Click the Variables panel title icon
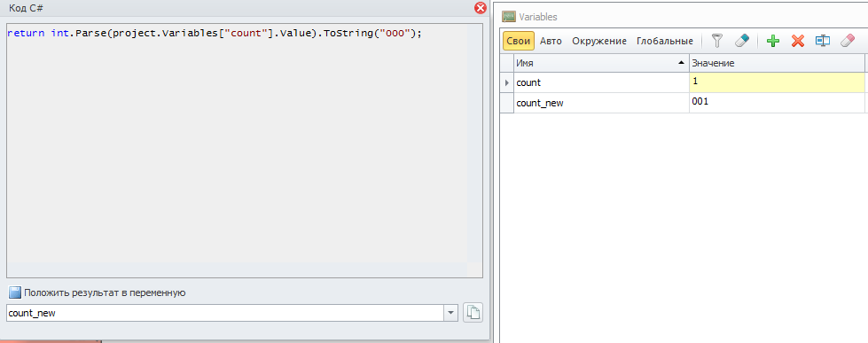868x343 pixels. point(509,17)
